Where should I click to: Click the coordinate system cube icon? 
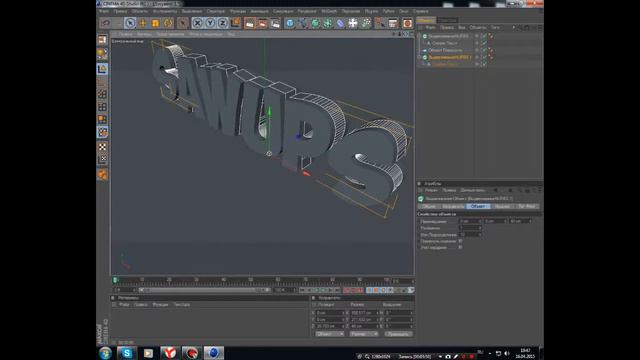pos(235,23)
